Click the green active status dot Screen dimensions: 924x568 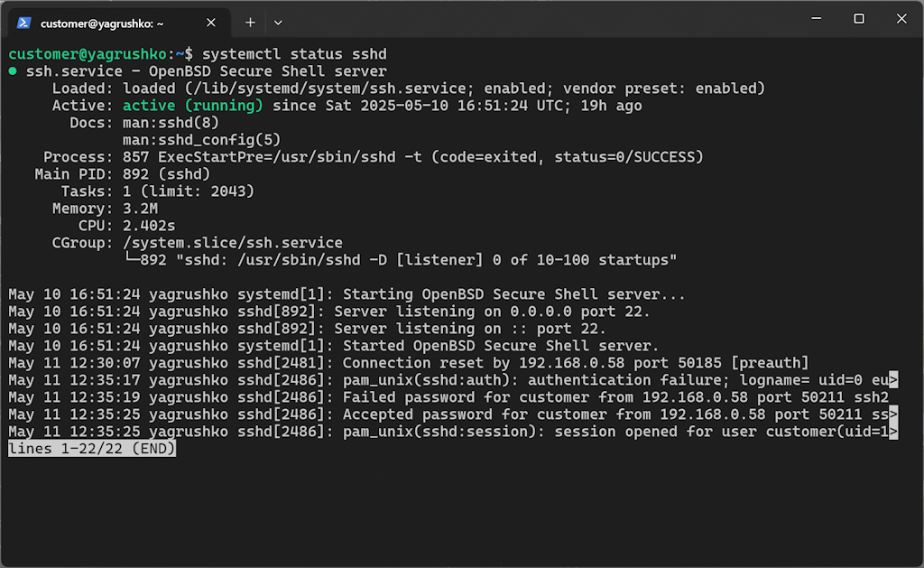pos(13,71)
